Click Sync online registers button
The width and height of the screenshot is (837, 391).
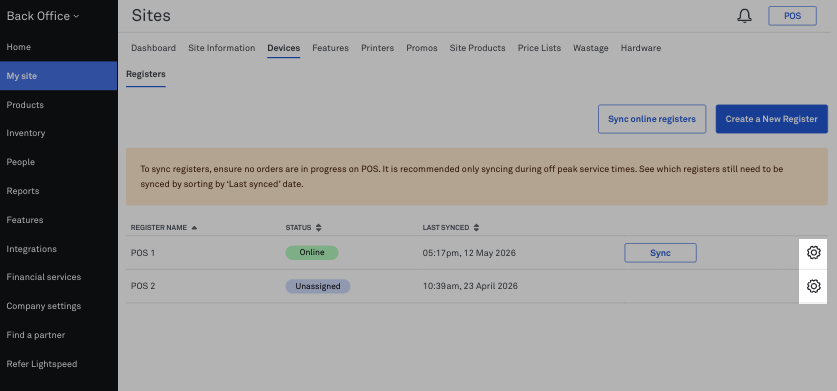coord(652,119)
